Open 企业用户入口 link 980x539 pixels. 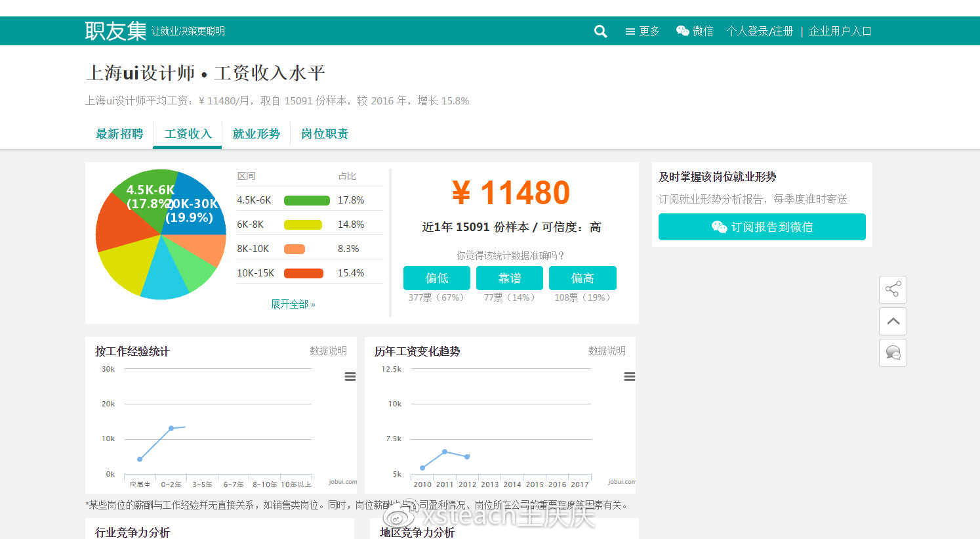(x=840, y=32)
